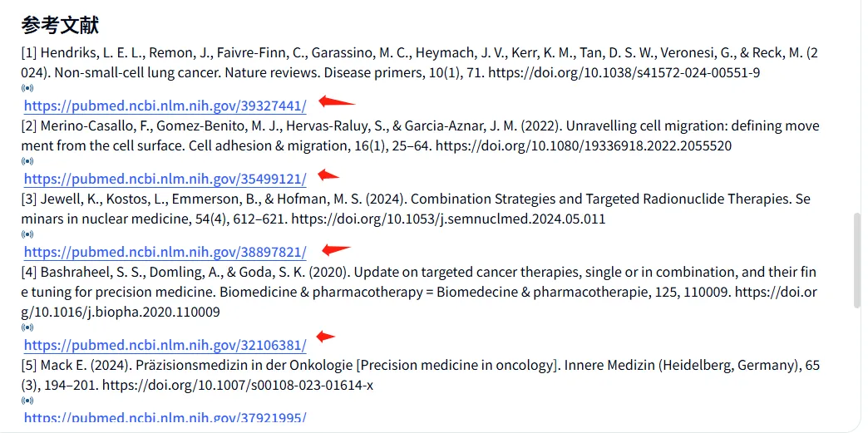Click the broadcast icon under the Jewell reference
The width and height of the screenshot is (868, 433).
pos(27,234)
